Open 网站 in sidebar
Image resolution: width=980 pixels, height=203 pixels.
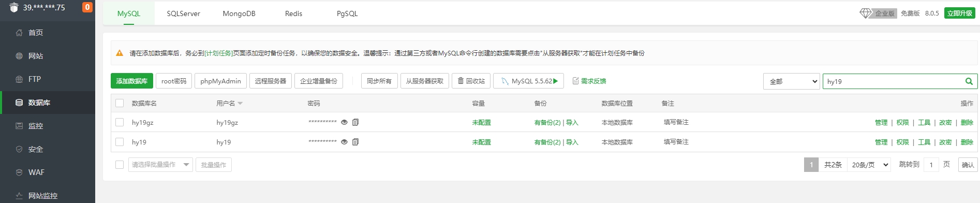pyautogui.click(x=48, y=56)
